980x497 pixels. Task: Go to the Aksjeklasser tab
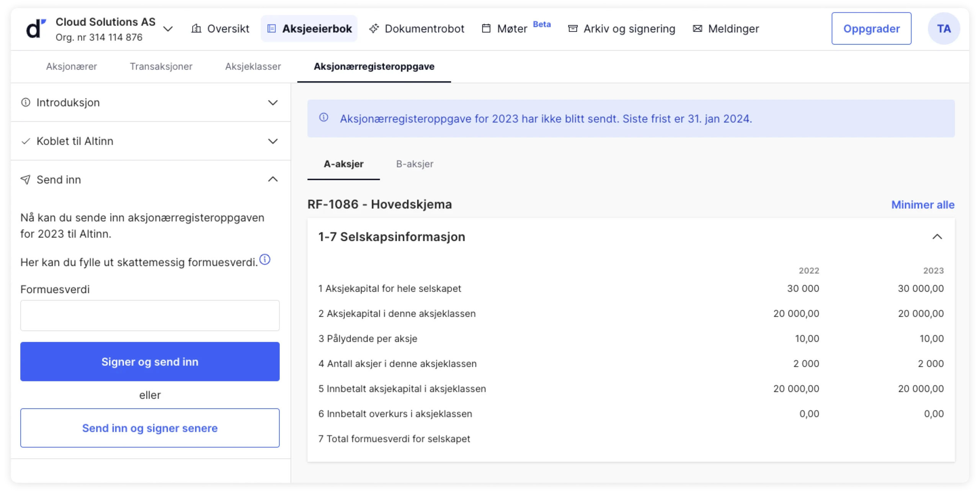coord(253,66)
